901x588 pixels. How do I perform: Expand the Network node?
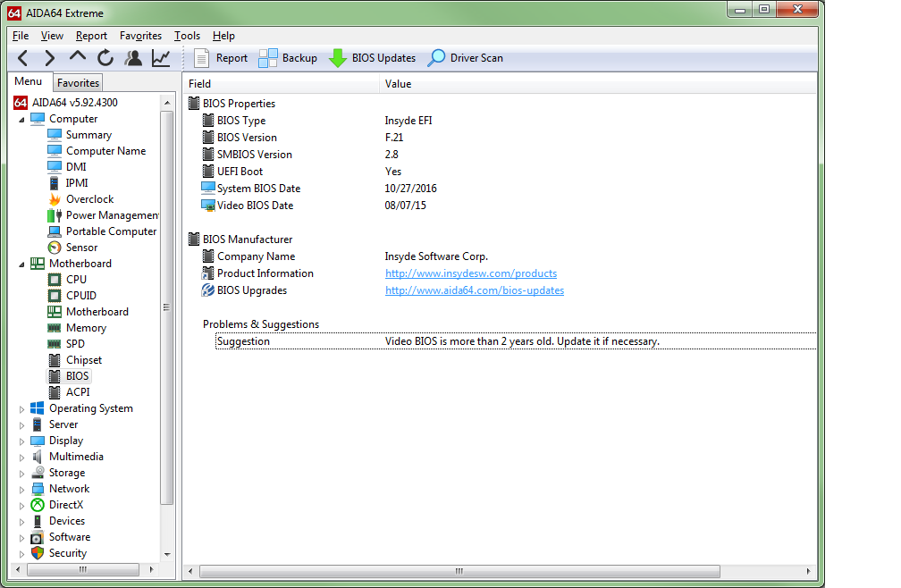[21, 490]
